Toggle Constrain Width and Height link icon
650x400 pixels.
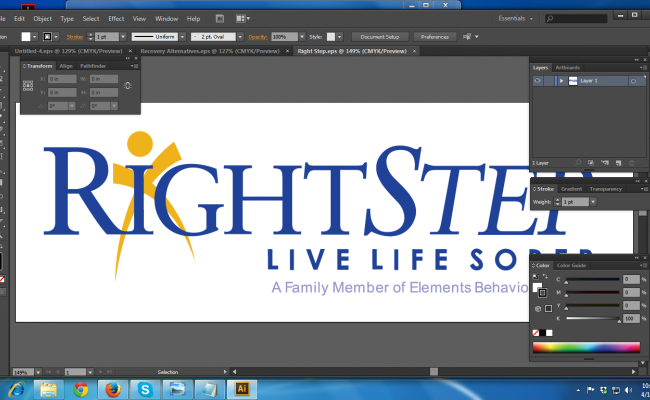pos(128,86)
